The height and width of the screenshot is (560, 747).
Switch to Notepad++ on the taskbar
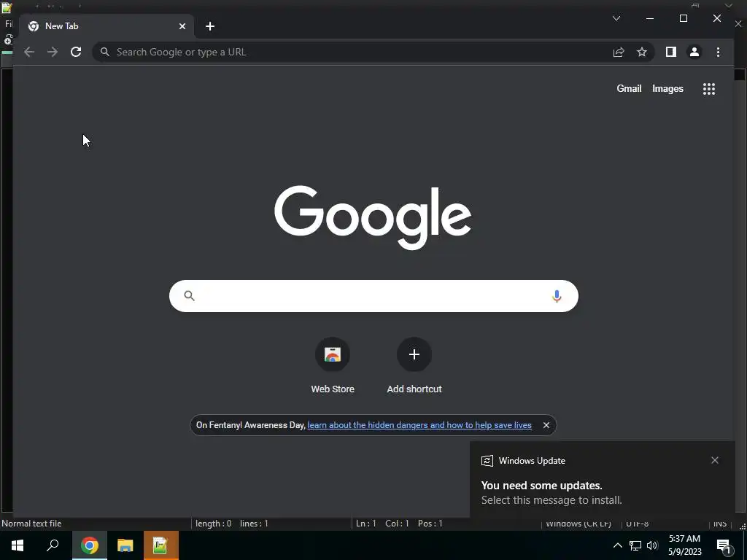pos(160,545)
